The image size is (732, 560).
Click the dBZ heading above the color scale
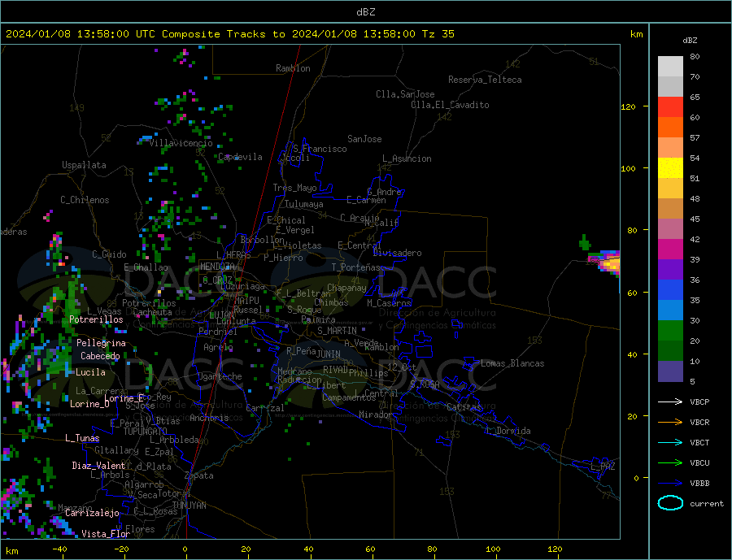click(690, 41)
